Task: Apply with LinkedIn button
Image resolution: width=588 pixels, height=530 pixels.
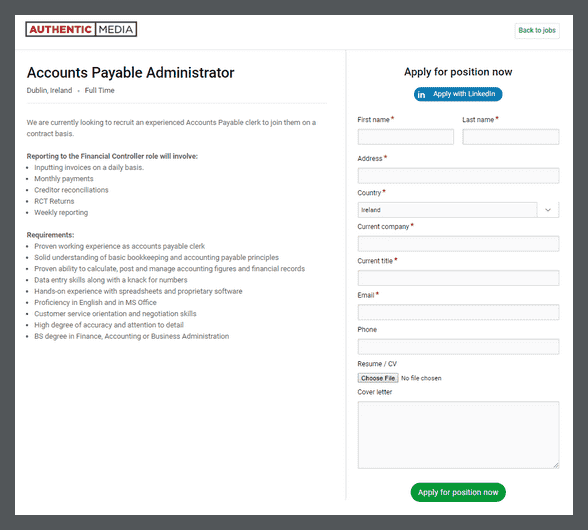Action: [x=458, y=94]
